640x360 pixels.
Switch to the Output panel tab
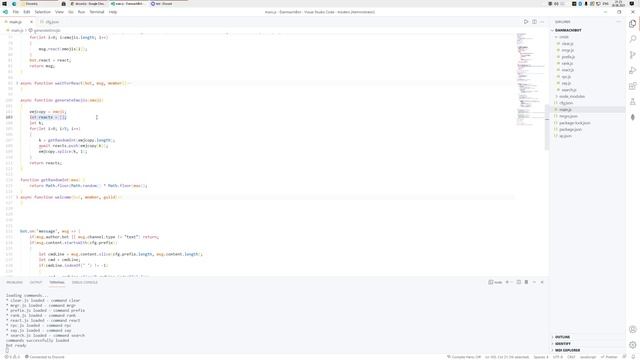36,282
